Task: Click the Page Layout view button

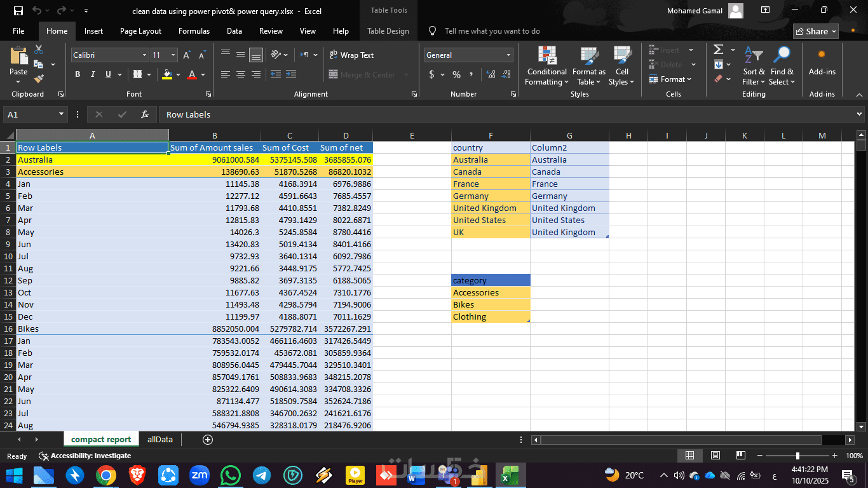Action: coord(715,456)
